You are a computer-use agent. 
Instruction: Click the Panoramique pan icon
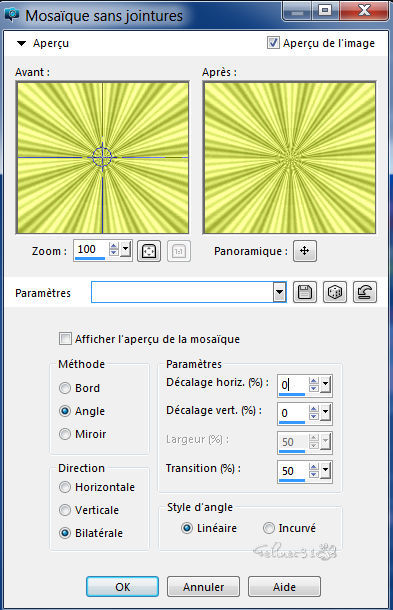click(305, 251)
